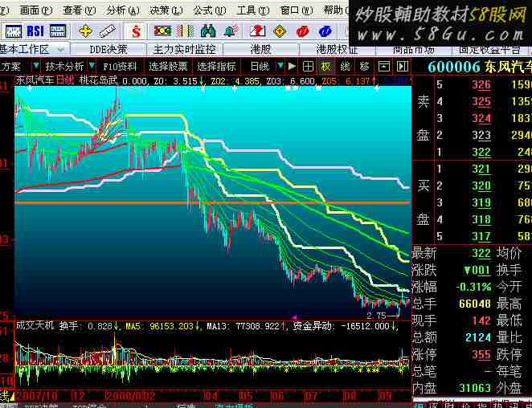Expand the 日线 period dropdown arrow
Screen dimensions: 532x408
click(280, 66)
